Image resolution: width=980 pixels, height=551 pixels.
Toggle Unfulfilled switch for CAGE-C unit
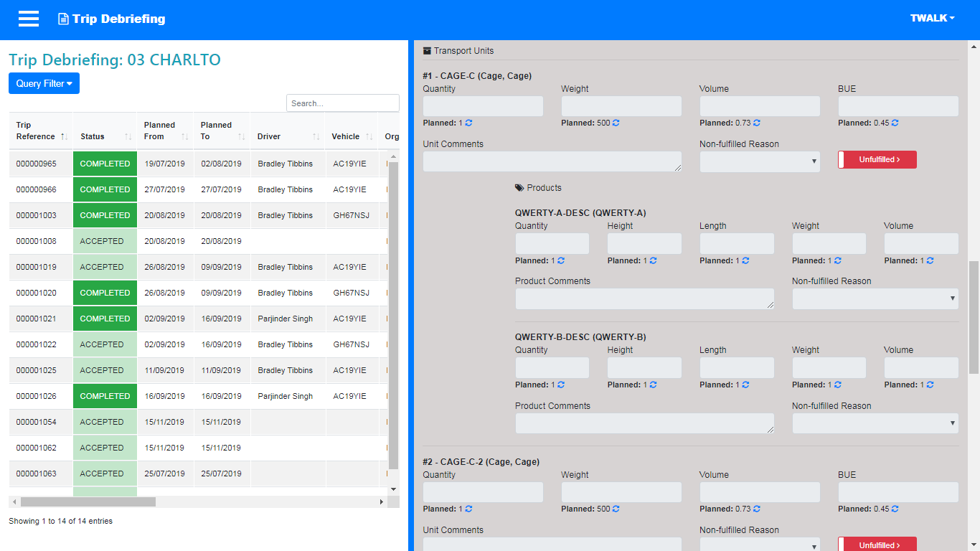tap(877, 159)
